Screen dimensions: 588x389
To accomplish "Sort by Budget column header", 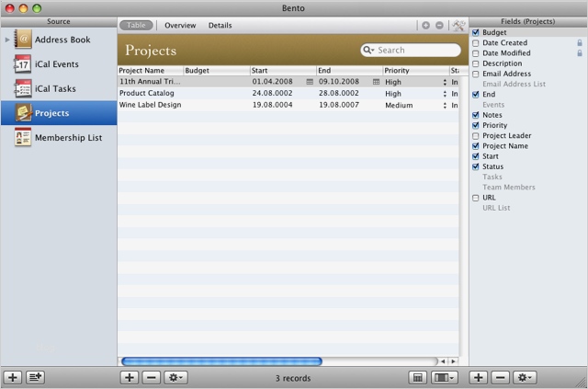I will pos(217,71).
